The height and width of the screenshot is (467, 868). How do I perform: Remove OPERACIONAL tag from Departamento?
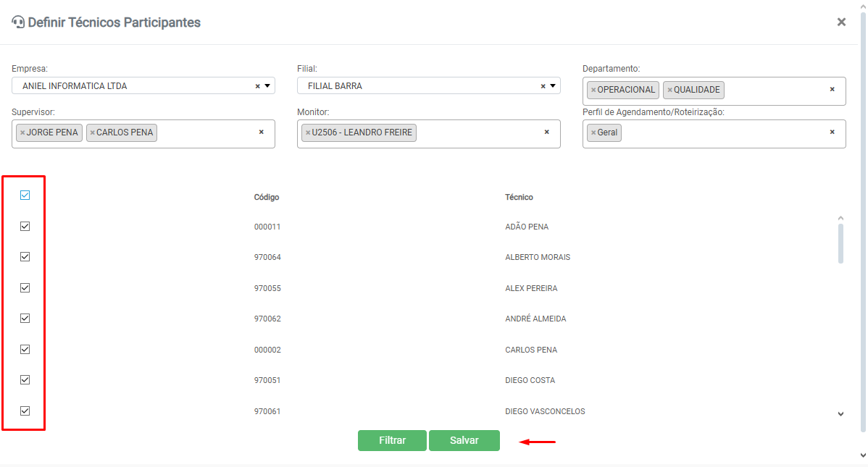[593, 90]
